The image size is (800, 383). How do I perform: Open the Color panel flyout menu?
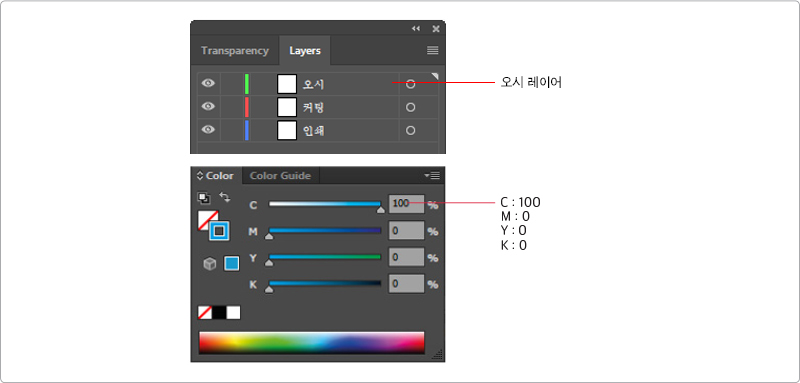pyautogui.click(x=432, y=175)
